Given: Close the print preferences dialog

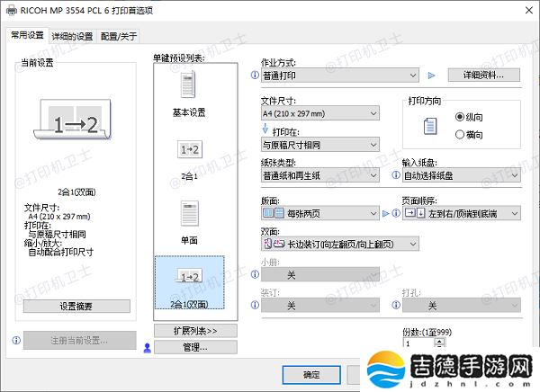Looking at the screenshot, I should tap(528, 10).
